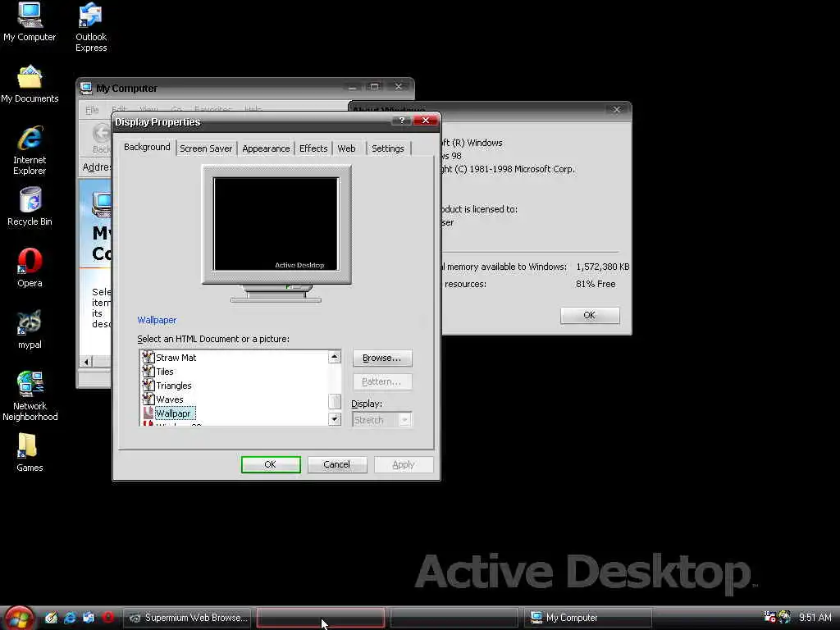Minimize the My Computer window
The image size is (840, 630).
coord(352,87)
